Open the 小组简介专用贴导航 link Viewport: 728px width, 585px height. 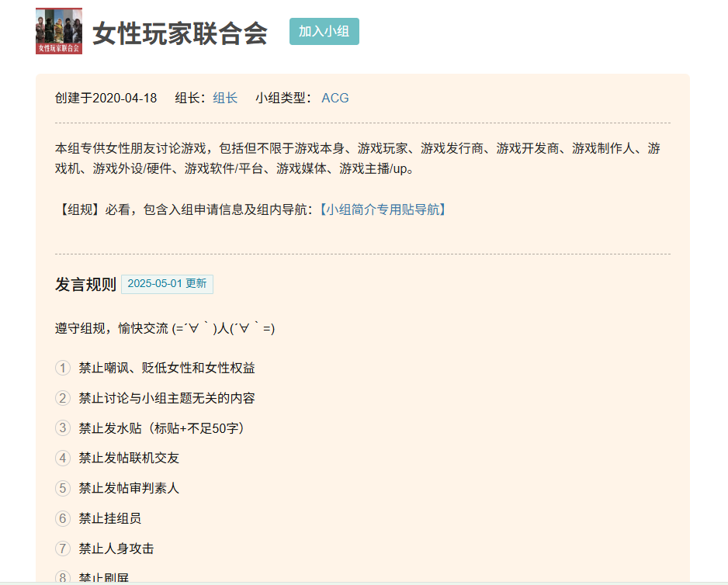pyautogui.click(x=383, y=209)
